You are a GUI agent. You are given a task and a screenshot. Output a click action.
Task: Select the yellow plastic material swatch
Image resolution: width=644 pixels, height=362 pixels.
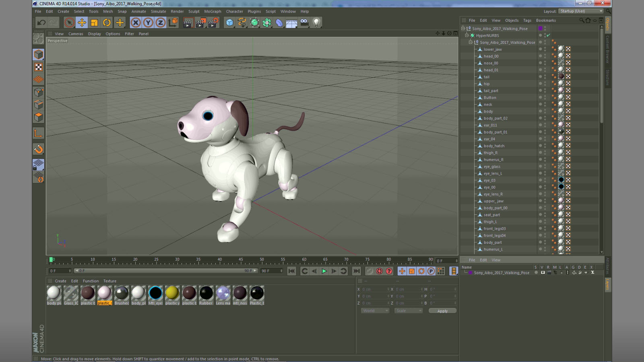[x=172, y=295]
